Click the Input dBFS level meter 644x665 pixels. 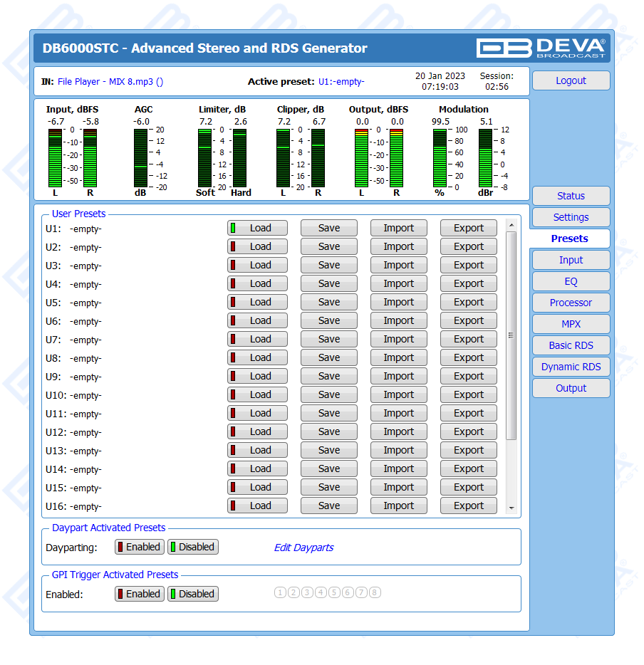coord(72,157)
